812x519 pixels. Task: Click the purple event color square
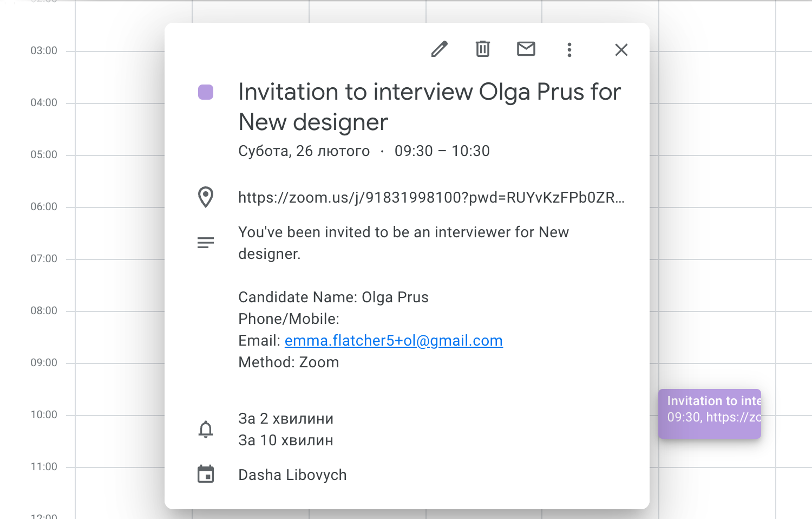coord(206,92)
